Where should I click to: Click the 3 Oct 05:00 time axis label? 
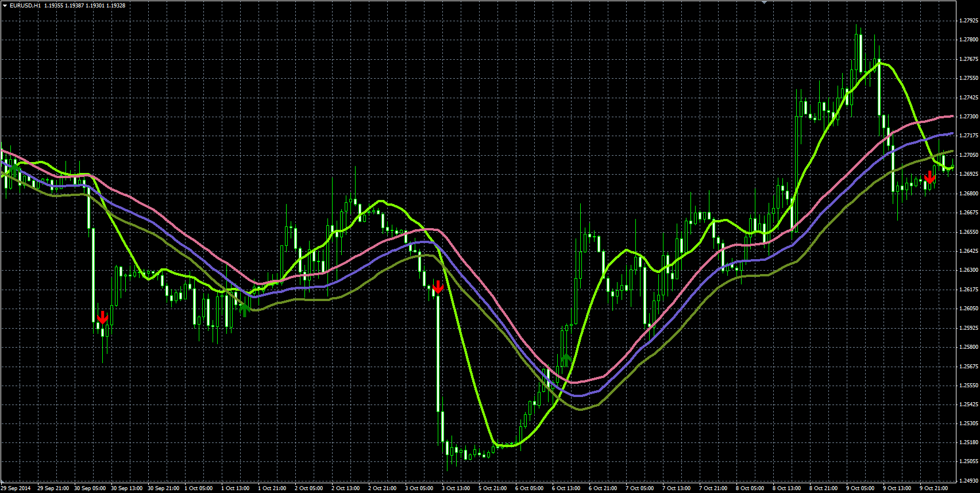tap(419, 488)
